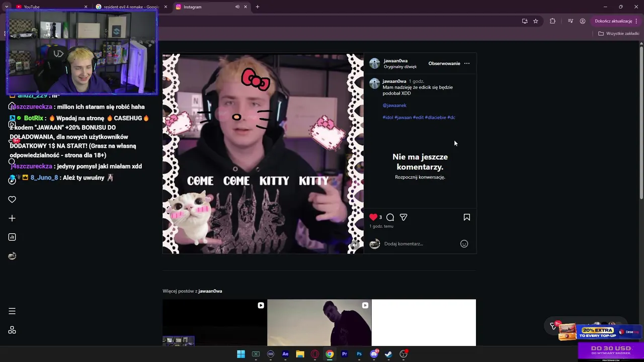Open the hamburger More menu in sidebar
The width and height of the screenshot is (644, 362).
click(x=12, y=311)
